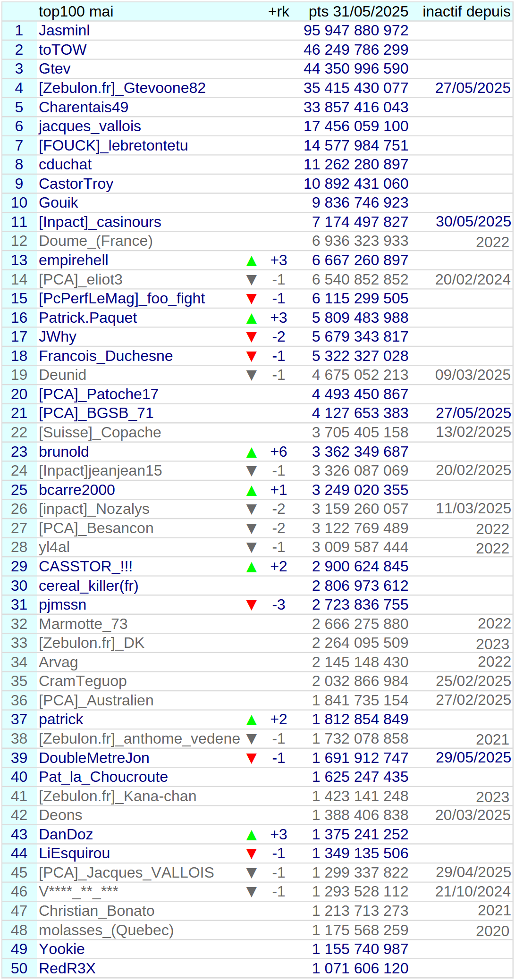Select the name Gouik
Screen dimensions: 515x980
(59, 202)
